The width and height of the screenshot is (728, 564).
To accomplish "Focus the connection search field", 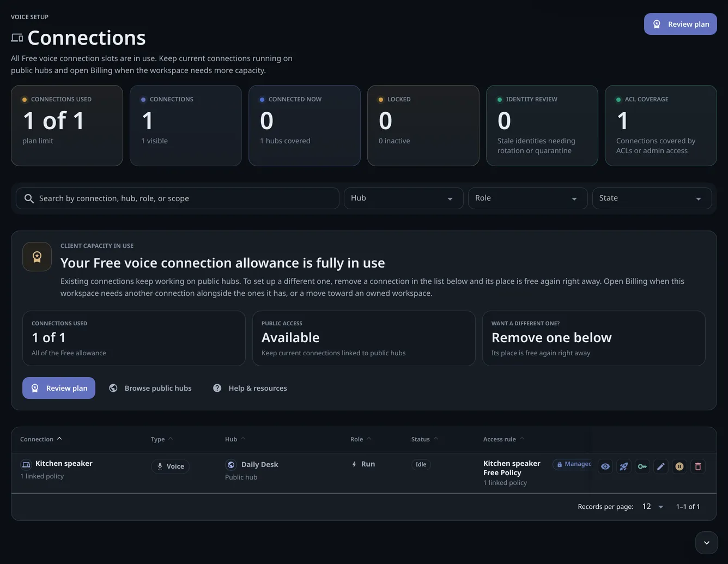I will point(178,198).
